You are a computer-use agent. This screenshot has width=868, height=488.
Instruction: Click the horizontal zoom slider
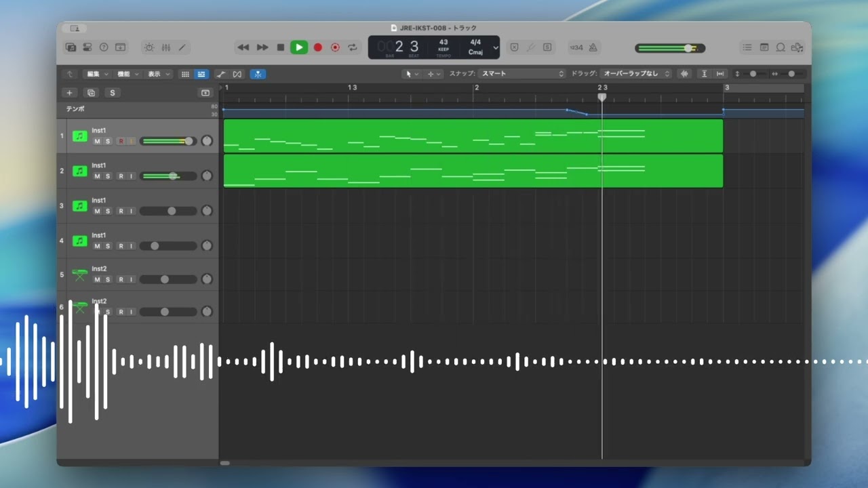point(791,74)
